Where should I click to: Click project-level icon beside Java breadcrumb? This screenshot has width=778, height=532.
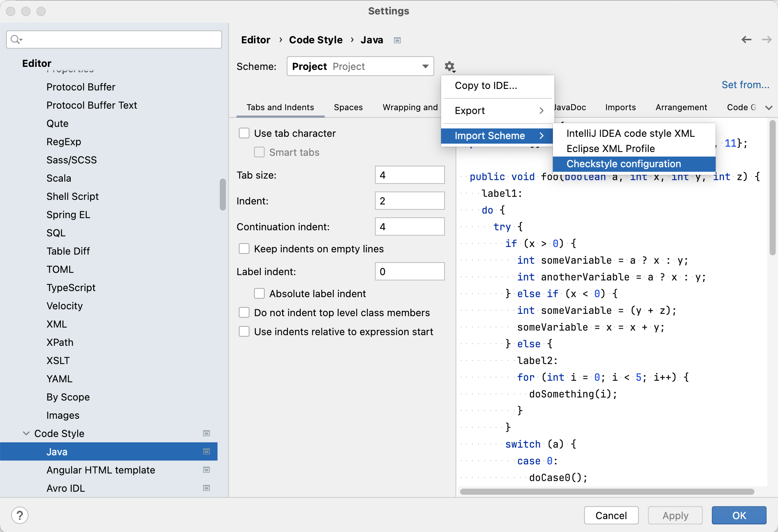[x=397, y=40]
